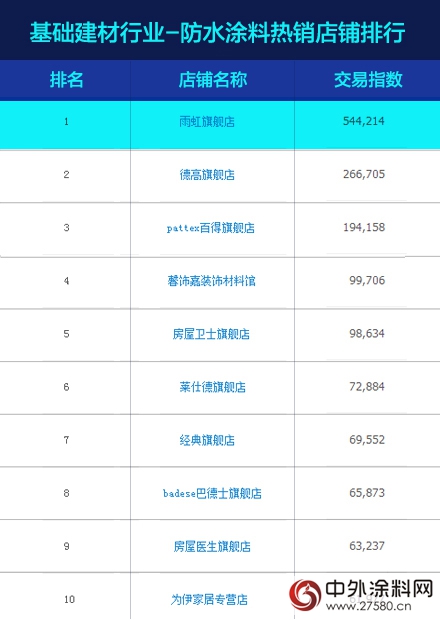Click the title 基础建材行业-防水涂料热销店铺排行

pyautogui.click(x=217, y=32)
